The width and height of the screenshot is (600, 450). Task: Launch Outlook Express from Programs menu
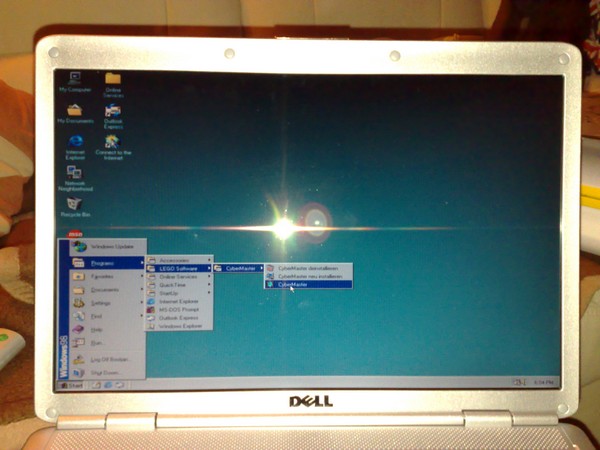tap(179, 318)
